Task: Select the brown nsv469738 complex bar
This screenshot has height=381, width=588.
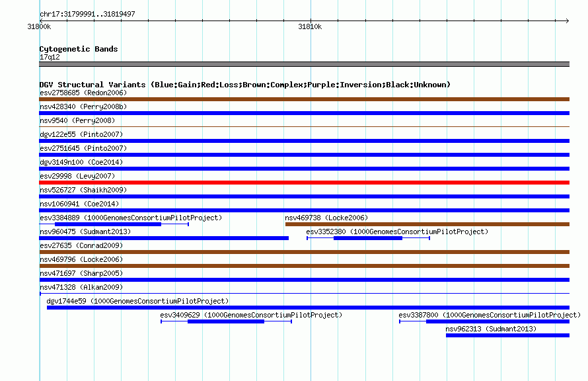Action: coord(427,224)
